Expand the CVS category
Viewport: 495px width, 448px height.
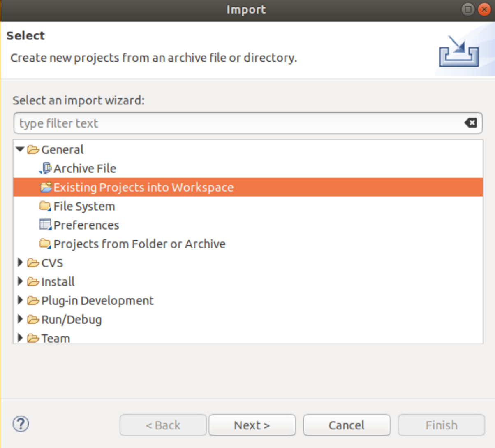[20, 262]
